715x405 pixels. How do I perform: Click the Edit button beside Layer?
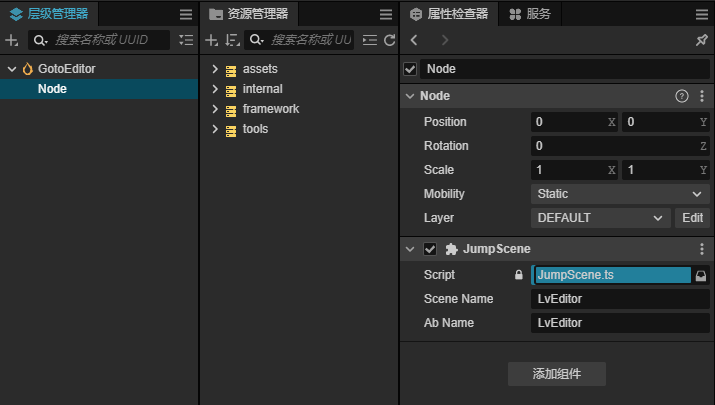(692, 217)
